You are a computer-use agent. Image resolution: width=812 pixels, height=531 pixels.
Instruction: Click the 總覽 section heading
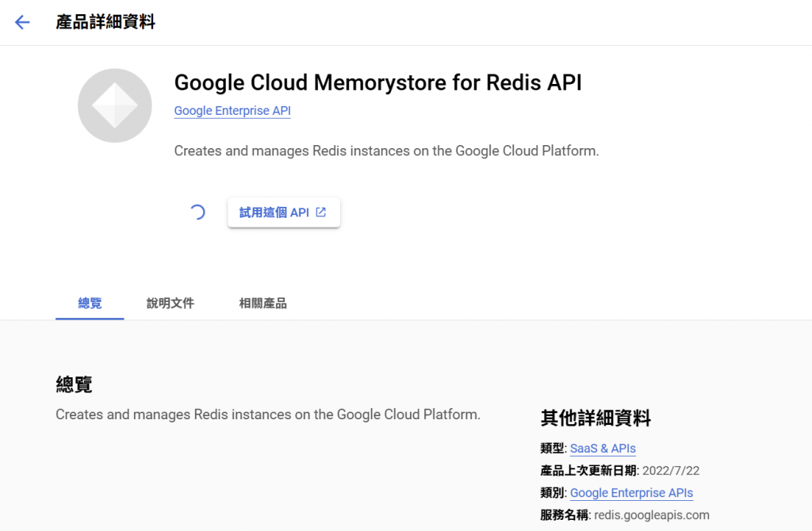[74, 384]
